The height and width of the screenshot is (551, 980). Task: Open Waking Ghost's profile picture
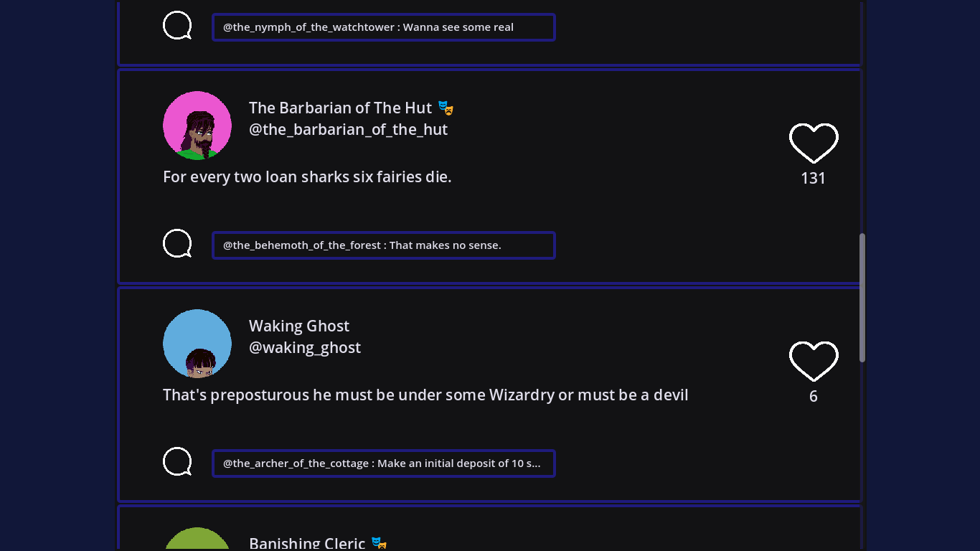coord(197,344)
